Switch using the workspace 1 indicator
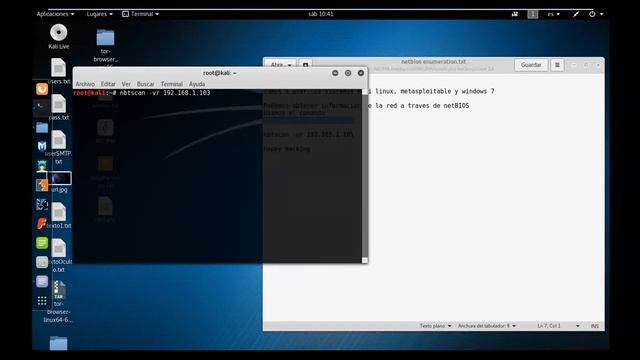The width and height of the screenshot is (640, 360). click(x=533, y=14)
